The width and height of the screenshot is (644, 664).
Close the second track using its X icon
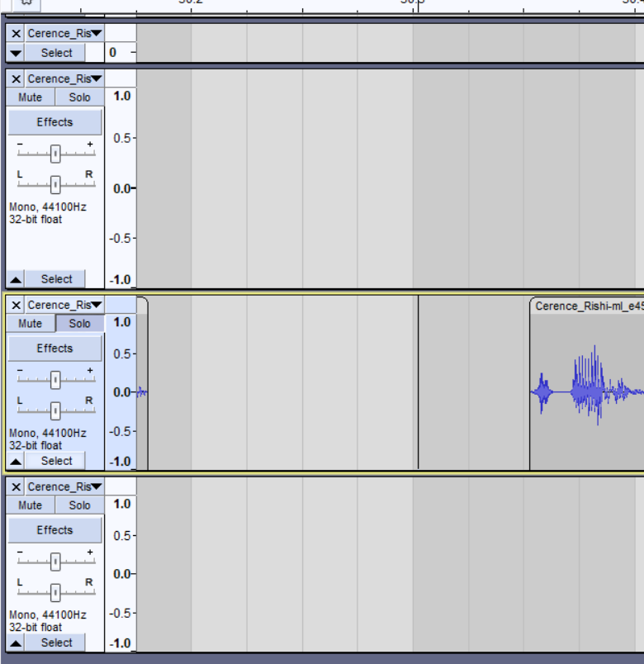pyautogui.click(x=16, y=79)
